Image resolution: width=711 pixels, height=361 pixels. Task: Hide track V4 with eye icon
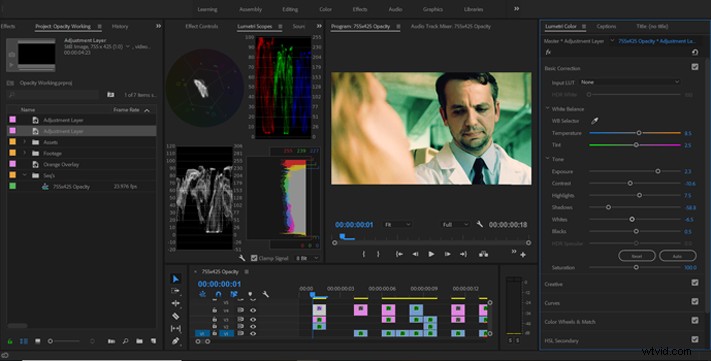[253, 310]
